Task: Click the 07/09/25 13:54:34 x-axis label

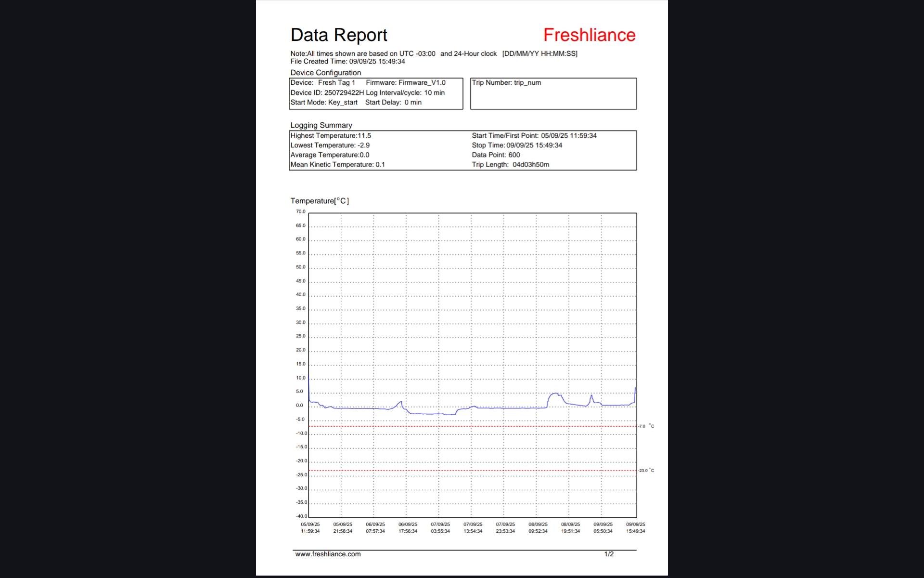Action: tap(473, 527)
